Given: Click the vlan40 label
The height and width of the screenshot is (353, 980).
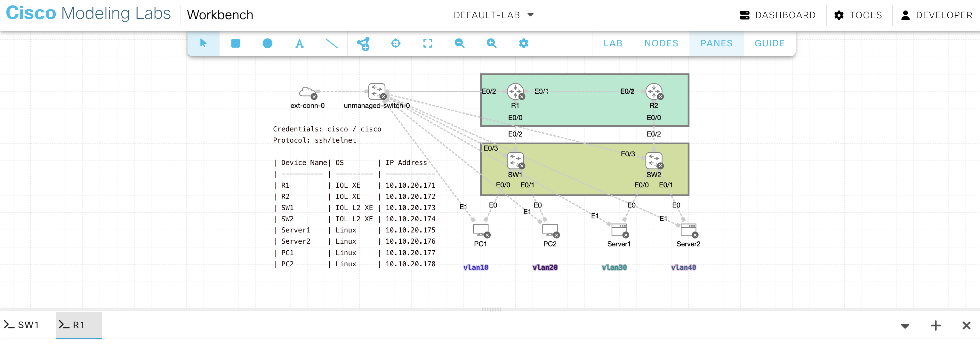Looking at the screenshot, I should [x=683, y=268].
